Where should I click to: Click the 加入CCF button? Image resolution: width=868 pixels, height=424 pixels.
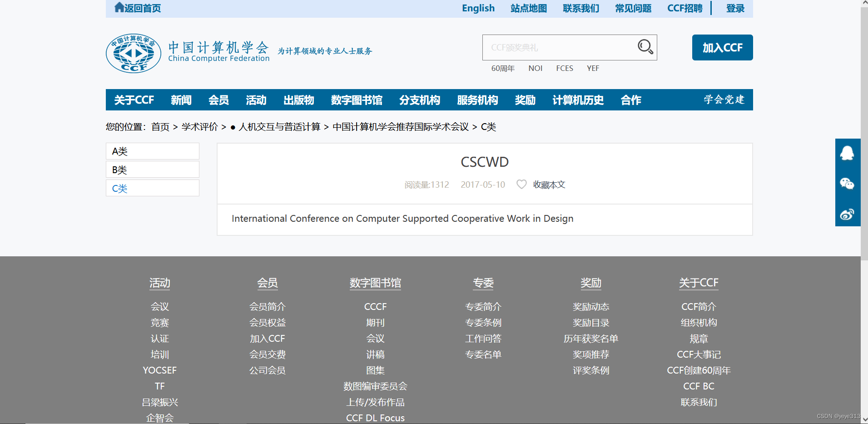722,47
